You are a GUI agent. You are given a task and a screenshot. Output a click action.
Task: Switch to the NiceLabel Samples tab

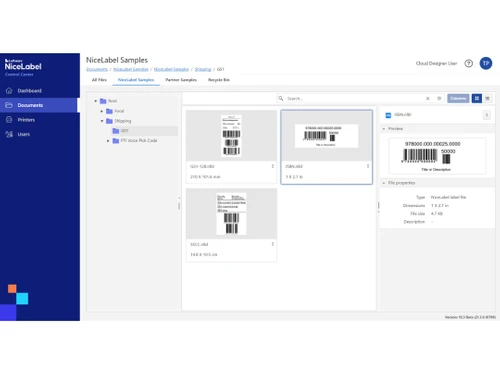coord(136,80)
